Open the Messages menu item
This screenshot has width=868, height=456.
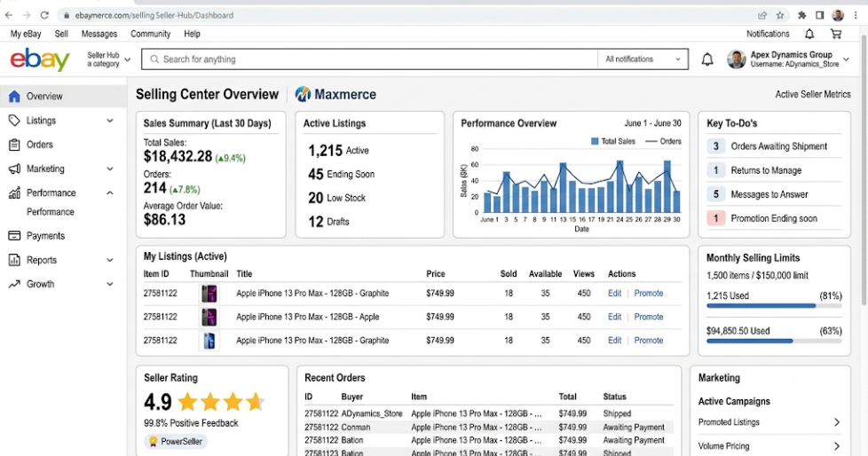coord(99,34)
